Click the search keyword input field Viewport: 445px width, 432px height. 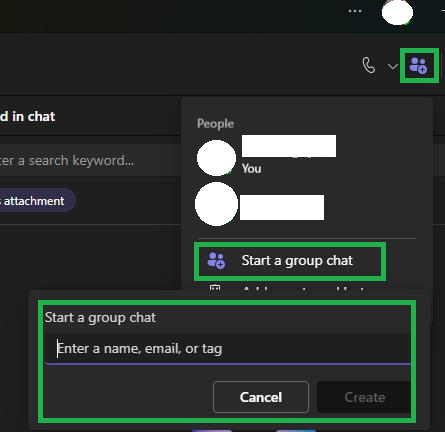90,161
